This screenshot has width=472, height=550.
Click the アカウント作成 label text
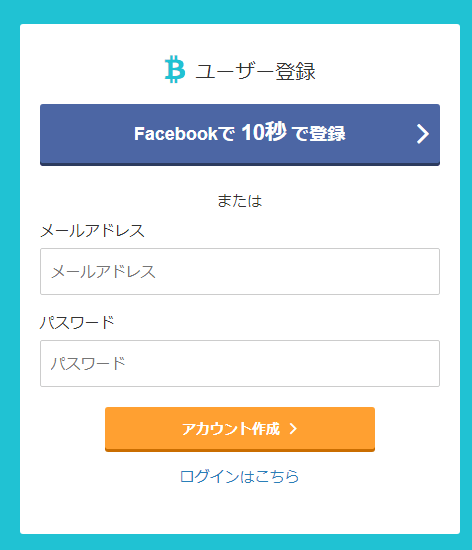click(231, 429)
